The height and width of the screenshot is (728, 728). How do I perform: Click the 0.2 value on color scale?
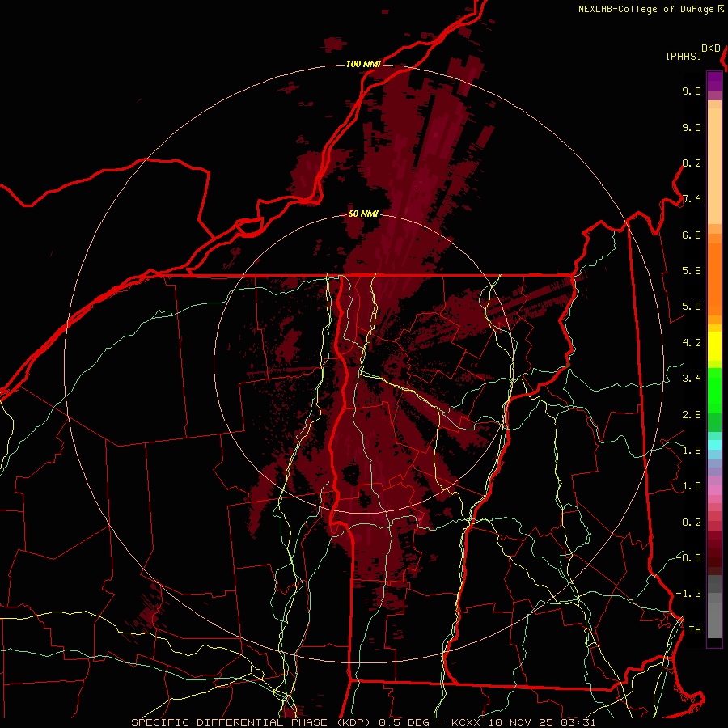pos(692,522)
